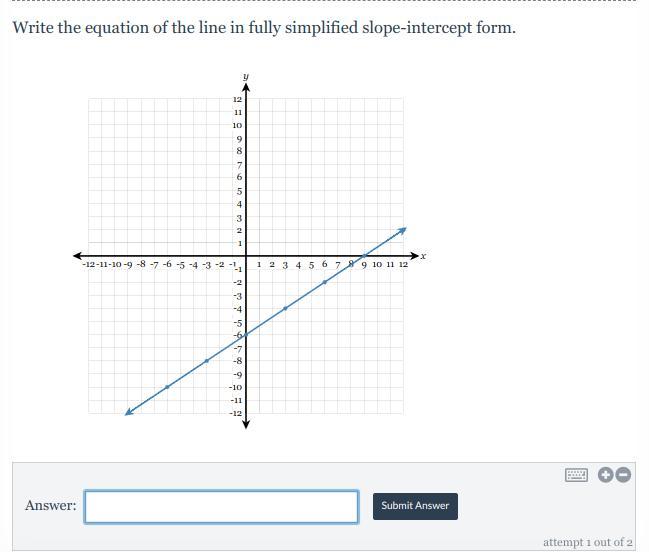Click the "attempt 1 out of 2" text
This screenshot has width=649, height=552.
click(587, 542)
